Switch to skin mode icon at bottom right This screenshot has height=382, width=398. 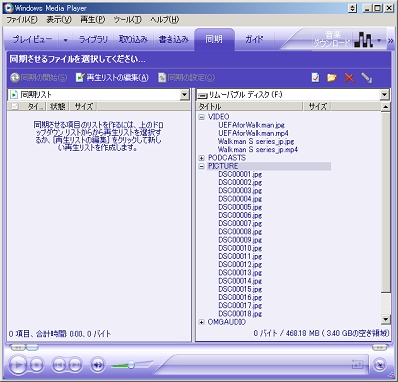379,365
